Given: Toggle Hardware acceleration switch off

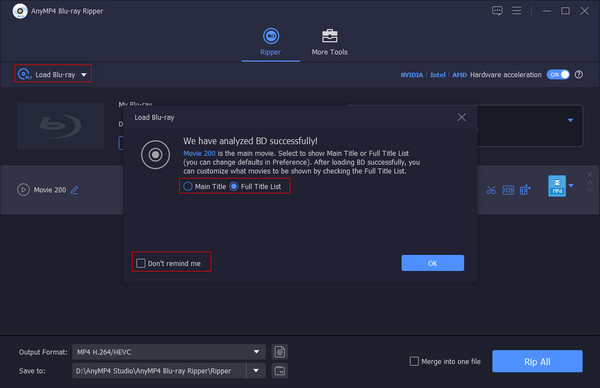Looking at the screenshot, I should pos(558,75).
